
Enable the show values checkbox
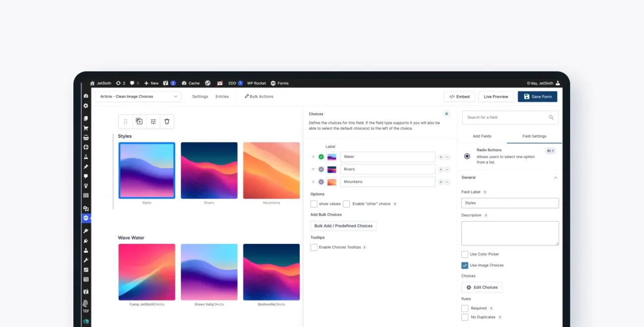(314, 204)
